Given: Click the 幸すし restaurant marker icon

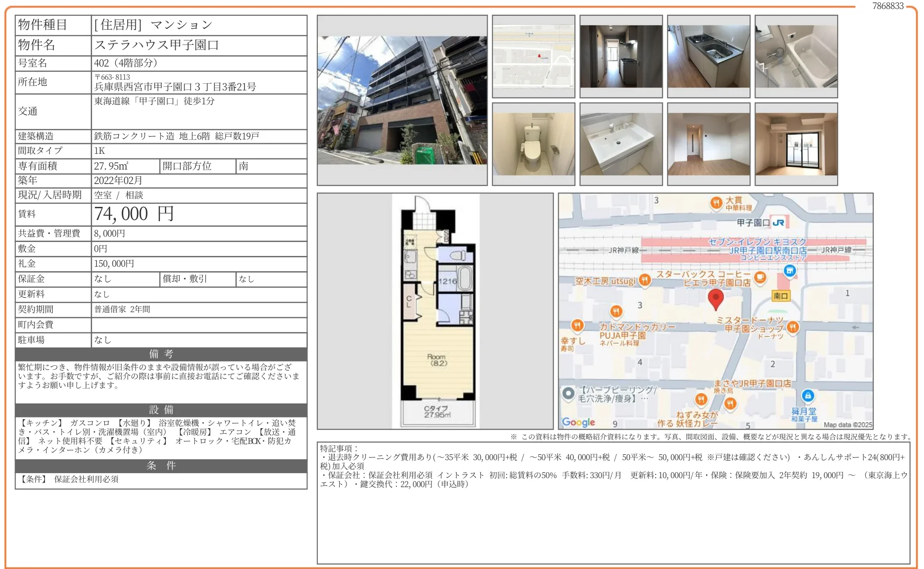Looking at the screenshot, I should [577, 325].
